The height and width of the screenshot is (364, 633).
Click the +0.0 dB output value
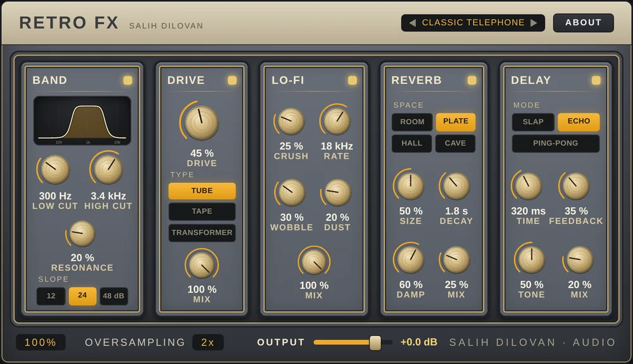(418, 342)
